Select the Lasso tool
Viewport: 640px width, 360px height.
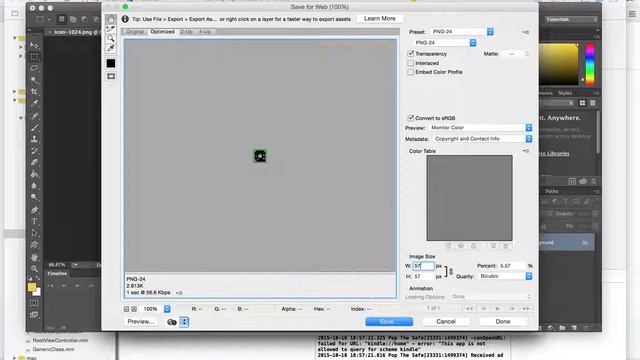point(34,68)
